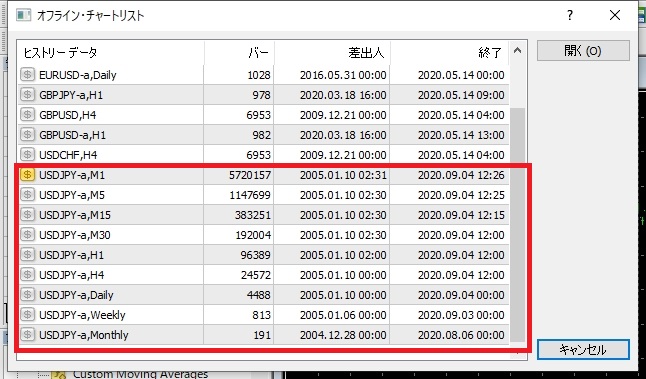This screenshot has width=646, height=379.
Task: Click the icon beside USDJPY-a,M5
Action: click(27, 194)
